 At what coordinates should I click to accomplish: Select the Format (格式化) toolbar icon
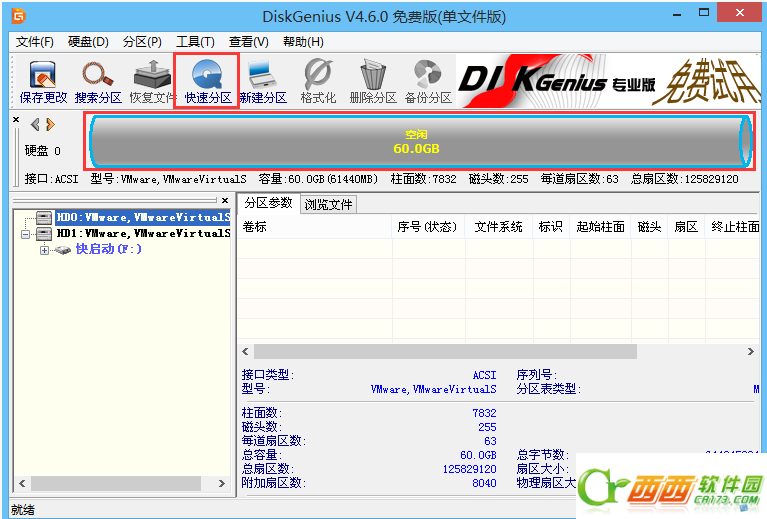pos(318,82)
